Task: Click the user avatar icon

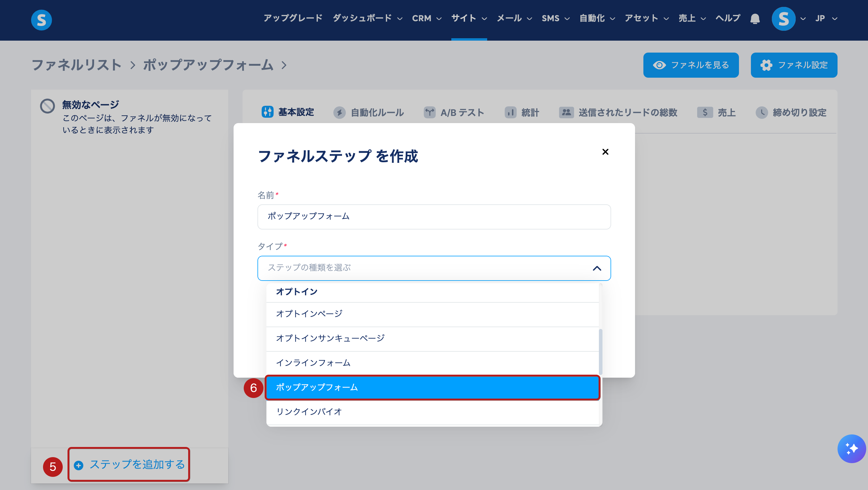Action: (x=783, y=19)
